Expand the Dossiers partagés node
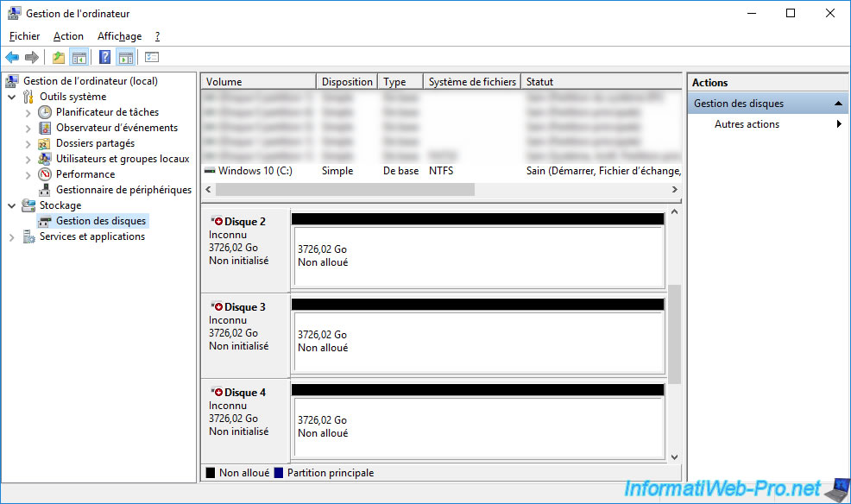The width and height of the screenshot is (851, 504). (28, 143)
